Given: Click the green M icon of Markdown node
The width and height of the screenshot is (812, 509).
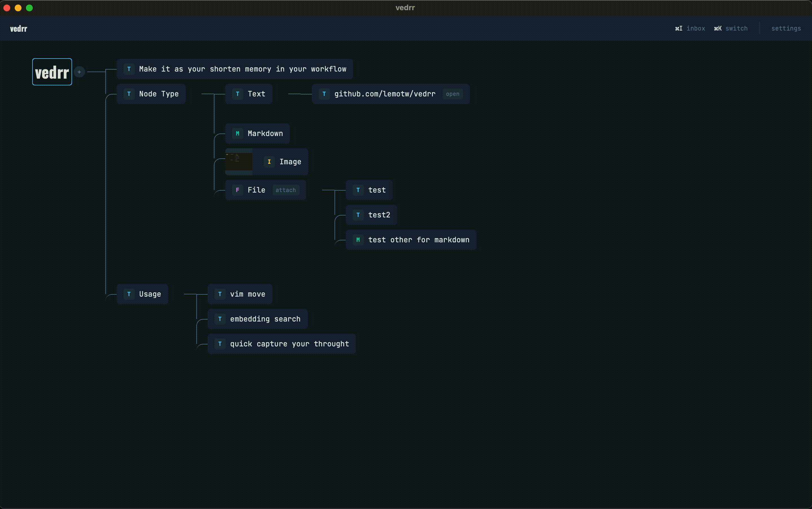Looking at the screenshot, I should pyautogui.click(x=238, y=134).
